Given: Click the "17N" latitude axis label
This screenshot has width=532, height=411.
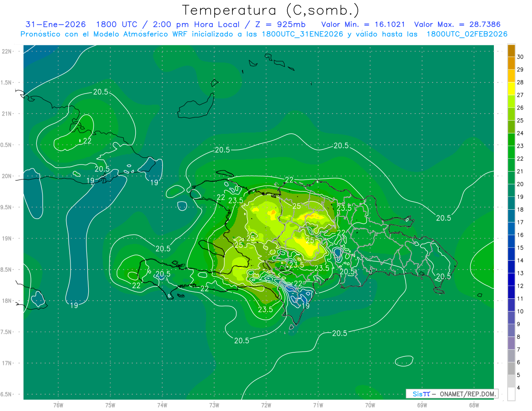Looking at the screenshot, I should pos(7,363).
